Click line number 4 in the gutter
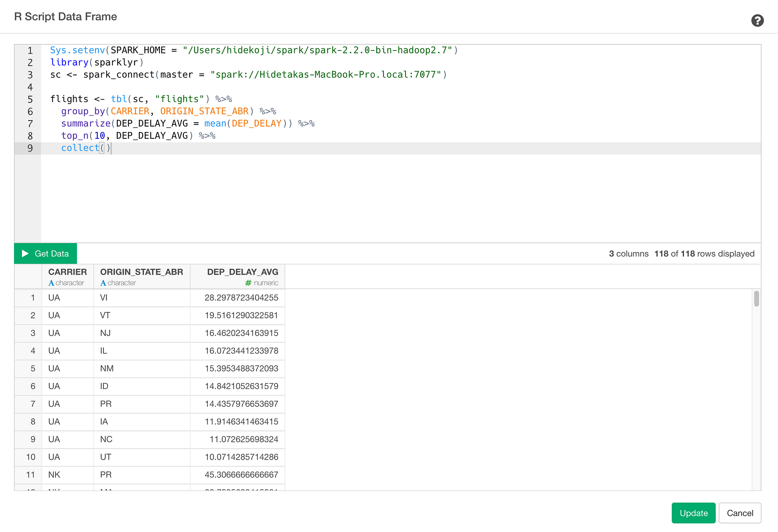Image resolution: width=778 pixels, height=532 pixels. click(x=30, y=87)
